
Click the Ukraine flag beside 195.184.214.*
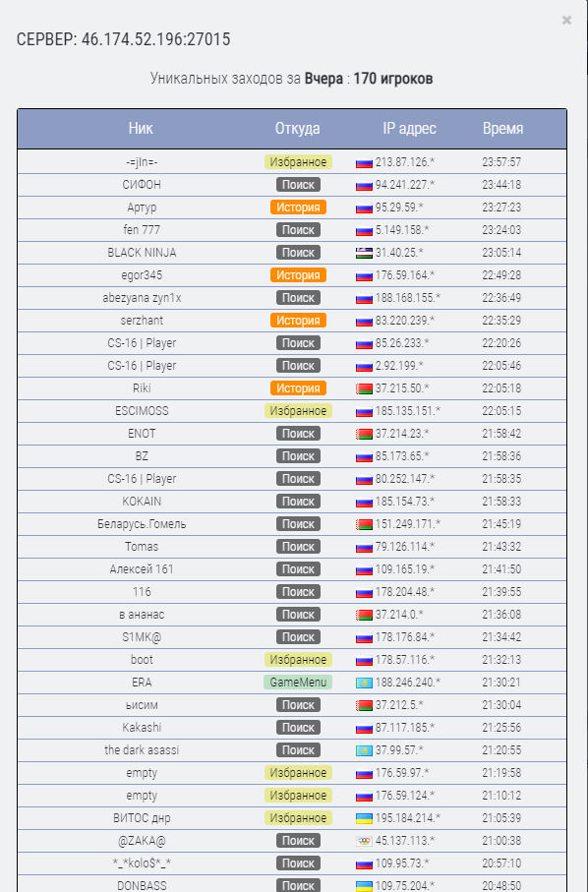(364, 818)
